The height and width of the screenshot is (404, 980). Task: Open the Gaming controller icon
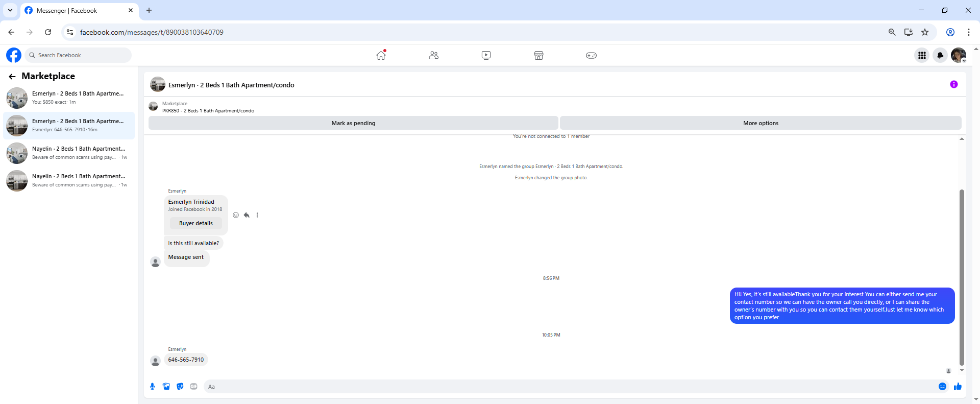coord(591,55)
